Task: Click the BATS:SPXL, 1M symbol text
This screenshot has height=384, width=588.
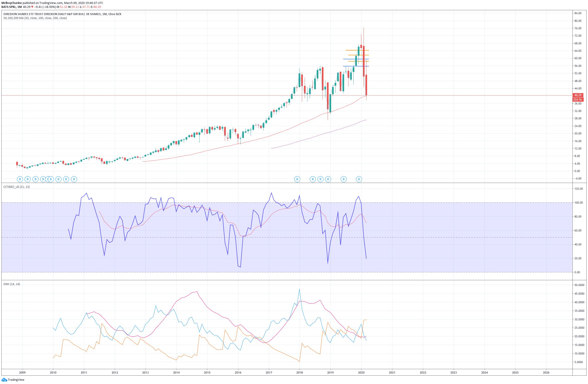Action: (12, 7)
